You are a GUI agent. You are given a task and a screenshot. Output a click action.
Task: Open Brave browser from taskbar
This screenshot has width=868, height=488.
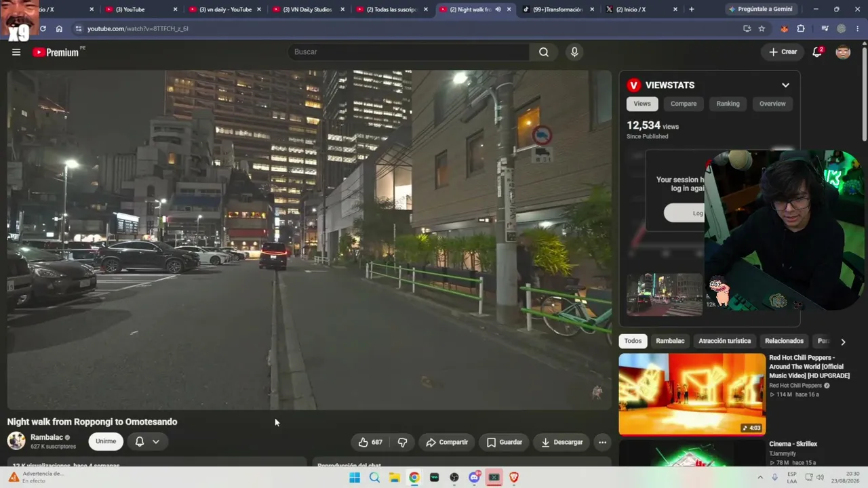pyautogui.click(x=514, y=477)
